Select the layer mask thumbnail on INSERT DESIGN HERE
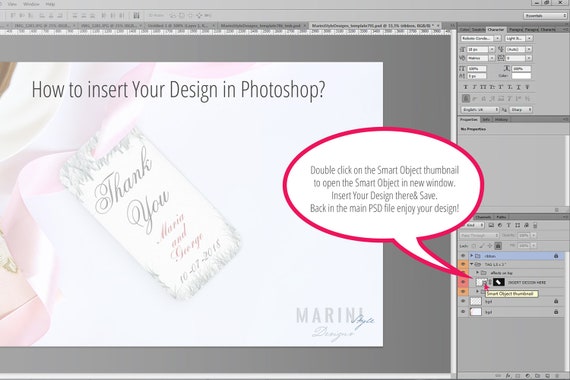This screenshot has height=380, width=570. [x=499, y=282]
